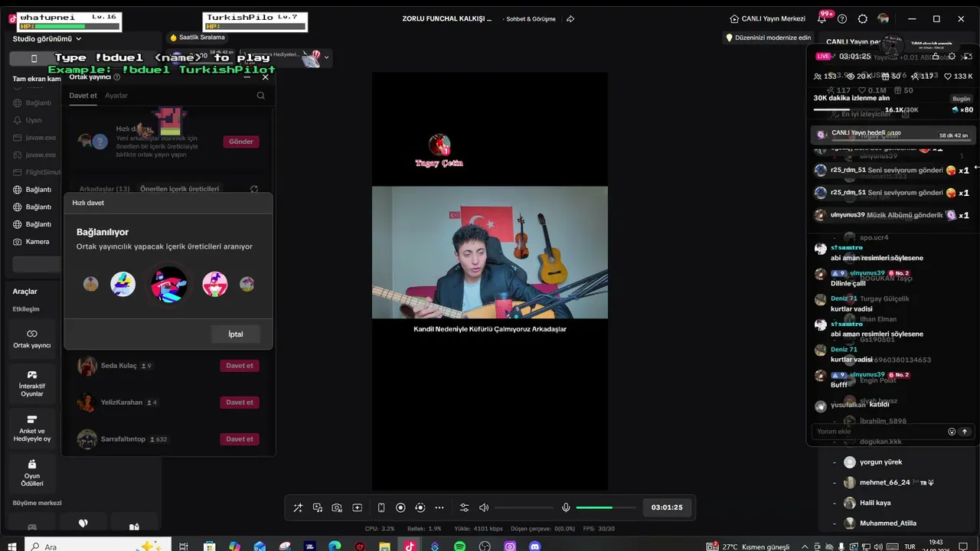Viewport: 980px width, 551px height.
Task: Switch to the Ayarlar tab
Action: tap(116, 96)
